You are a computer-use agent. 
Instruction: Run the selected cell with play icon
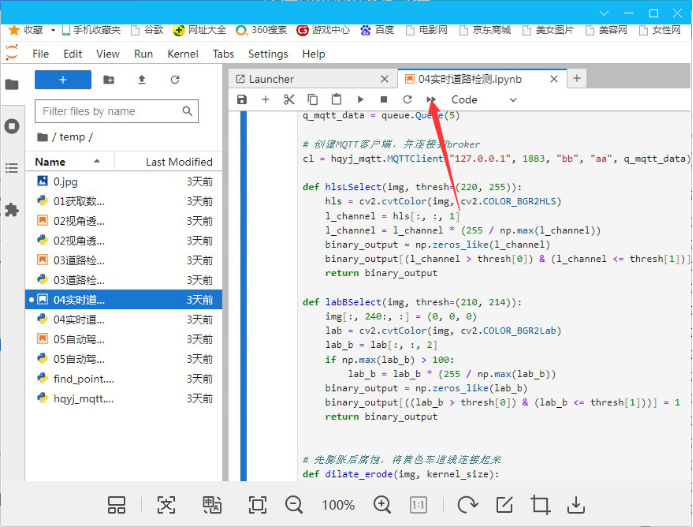coord(360,100)
